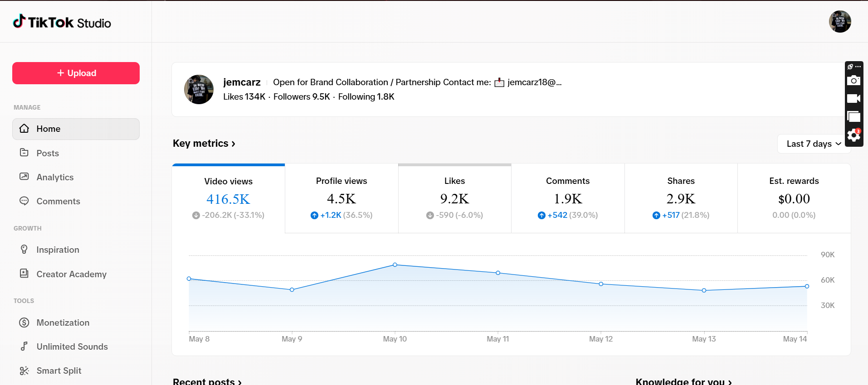Open Posts from the sidebar

(76, 153)
